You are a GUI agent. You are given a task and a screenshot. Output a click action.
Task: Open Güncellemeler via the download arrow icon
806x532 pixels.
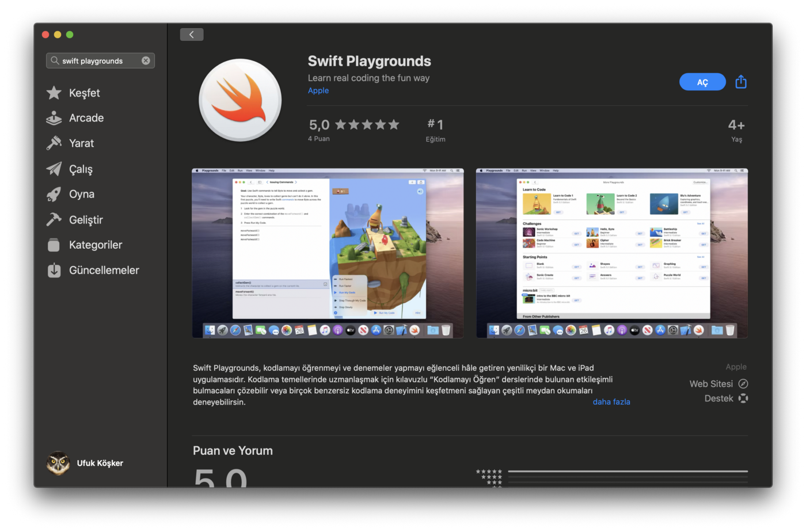point(54,270)
